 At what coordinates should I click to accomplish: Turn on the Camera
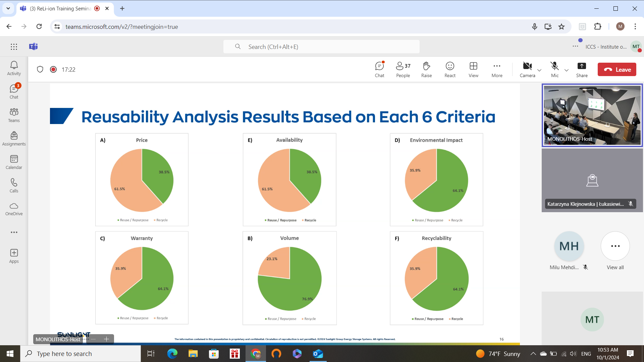(527, 69)
